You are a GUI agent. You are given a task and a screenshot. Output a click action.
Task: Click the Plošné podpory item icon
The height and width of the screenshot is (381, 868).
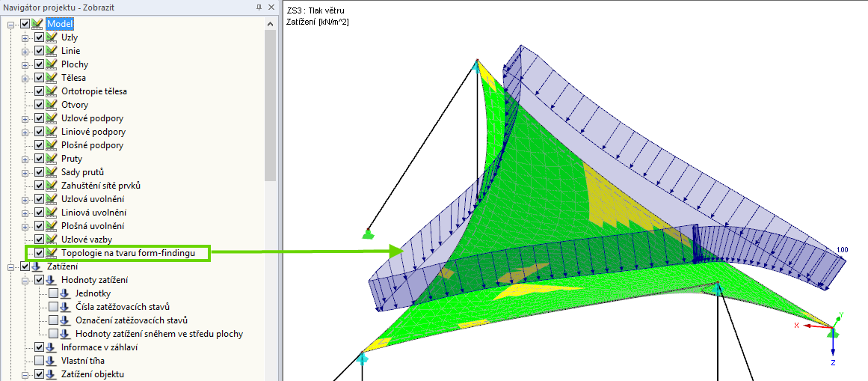pyautogui.click(x=52, y=145)
